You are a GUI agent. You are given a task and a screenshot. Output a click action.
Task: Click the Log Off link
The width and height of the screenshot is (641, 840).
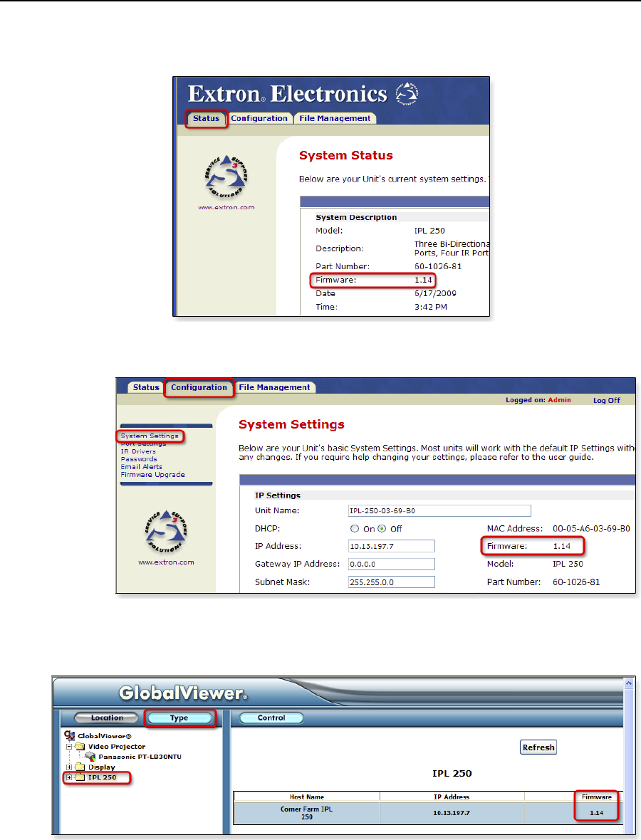tap(606, 400)
